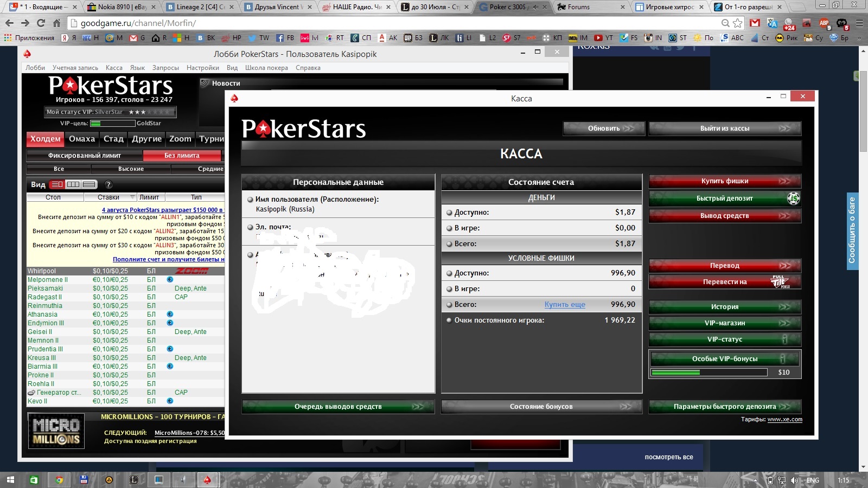This screenshot has height=488, width=868.
Task: Switch to the Омаха game tab
Action: (x=82, y=139)
